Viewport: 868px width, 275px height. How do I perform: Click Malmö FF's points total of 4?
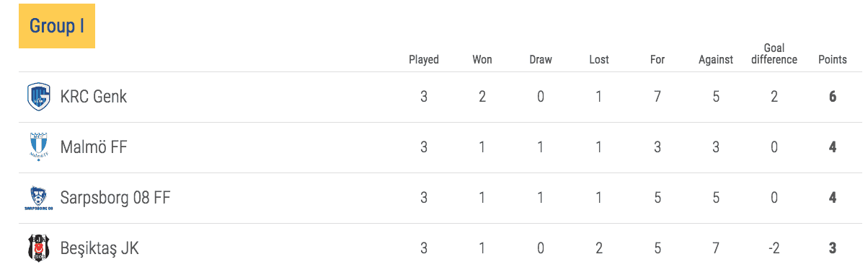pos(833,147)
